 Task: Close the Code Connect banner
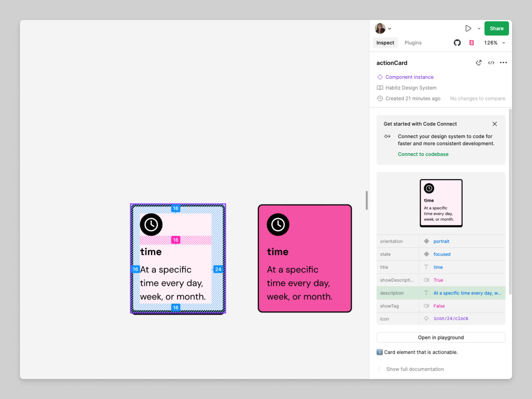point(495,124)
